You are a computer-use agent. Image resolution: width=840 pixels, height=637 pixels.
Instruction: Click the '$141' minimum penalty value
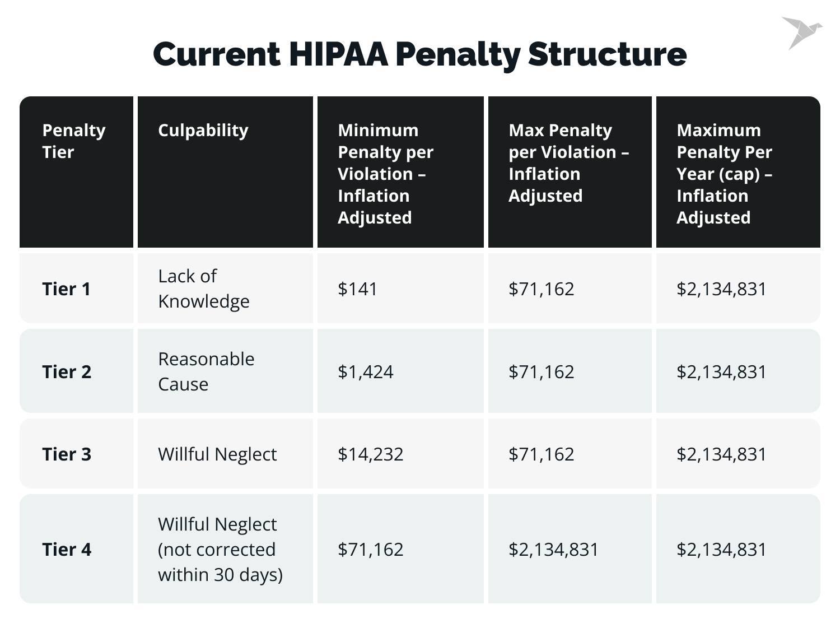coord(357,289)
